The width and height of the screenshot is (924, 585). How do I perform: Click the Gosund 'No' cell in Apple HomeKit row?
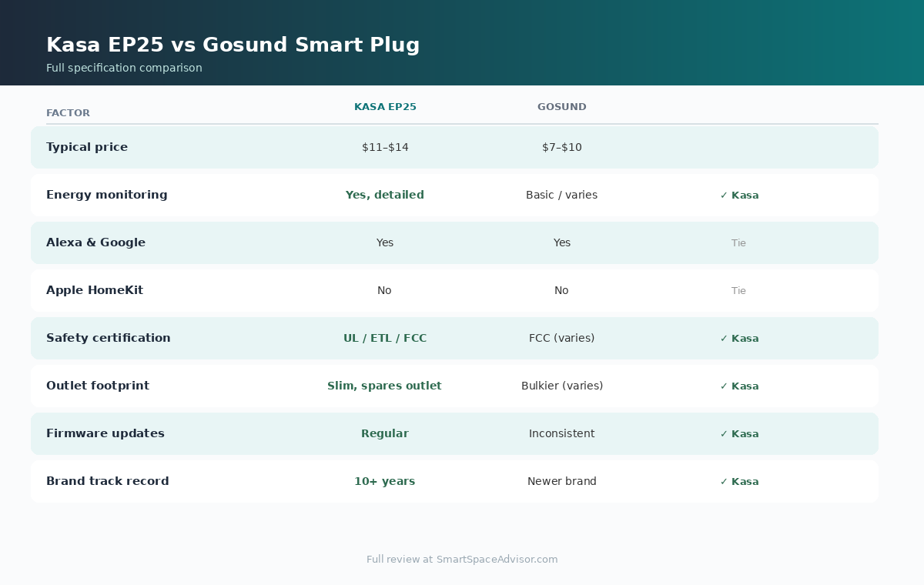click(x=562, y=290)
